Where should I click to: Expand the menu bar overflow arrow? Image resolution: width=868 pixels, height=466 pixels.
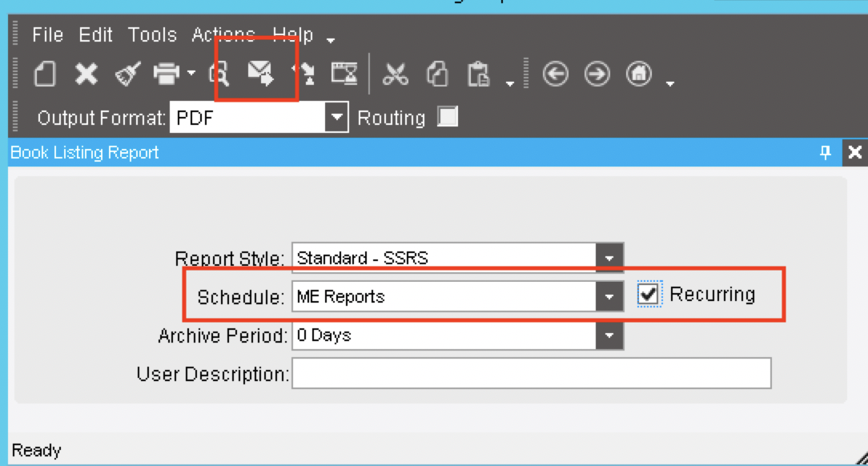tap(331, 40)
